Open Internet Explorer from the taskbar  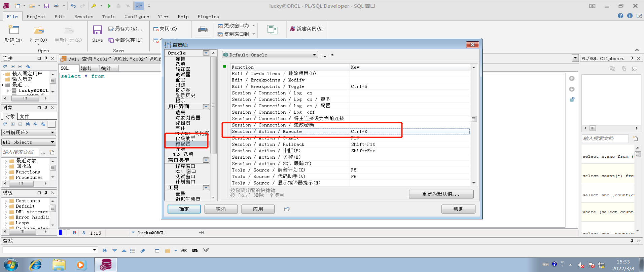[x=35, y=265]
